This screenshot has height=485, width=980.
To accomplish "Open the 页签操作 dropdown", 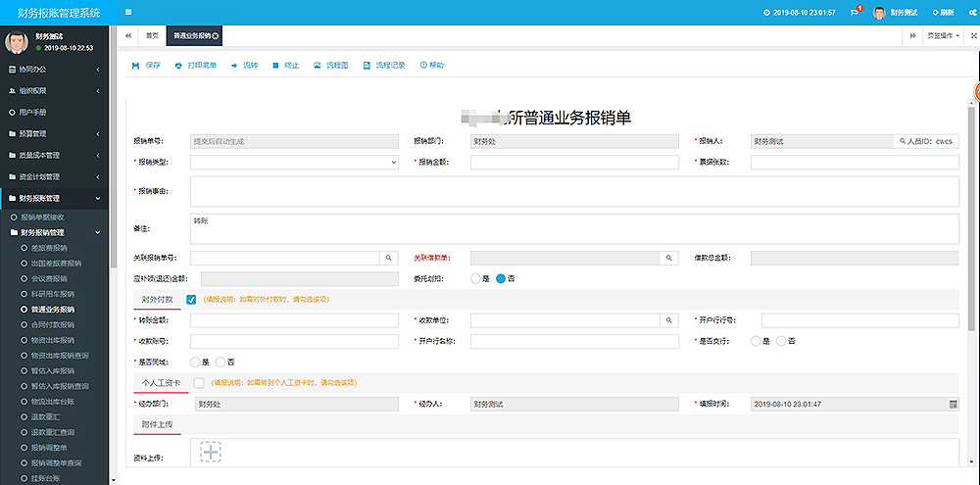I will [x=944, y=35].
